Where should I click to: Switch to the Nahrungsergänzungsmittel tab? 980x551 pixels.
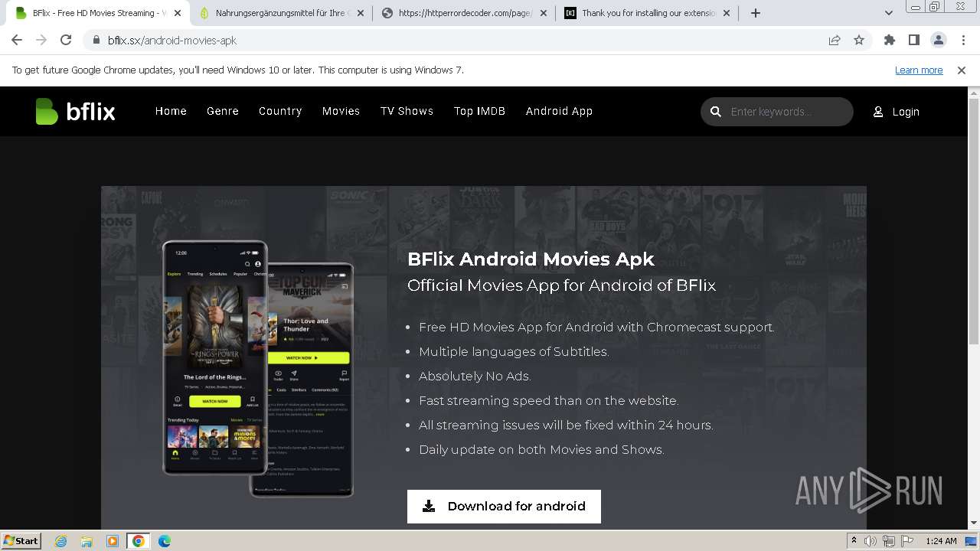click(279, 13)
